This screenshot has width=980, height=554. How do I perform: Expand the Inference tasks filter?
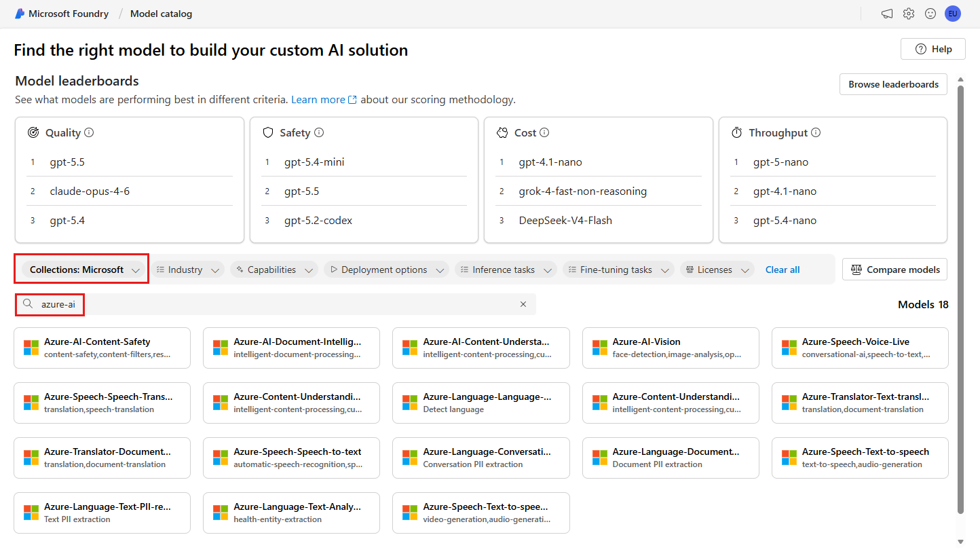pos(506,270)
